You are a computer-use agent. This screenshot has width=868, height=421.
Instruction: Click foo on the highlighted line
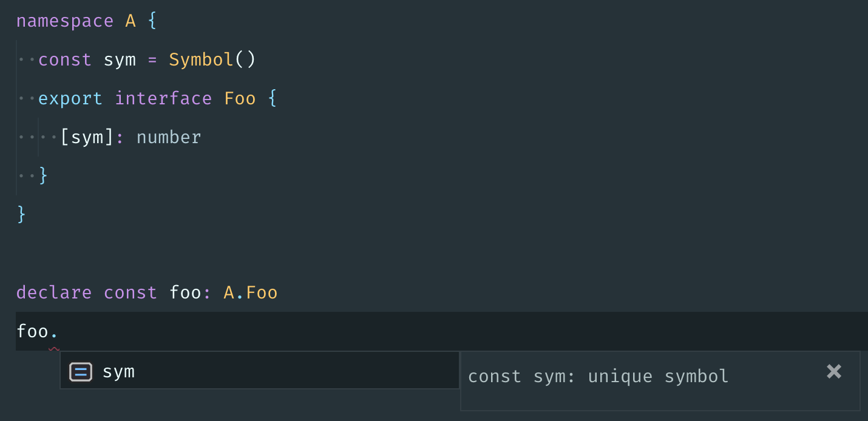click(33, 331)
